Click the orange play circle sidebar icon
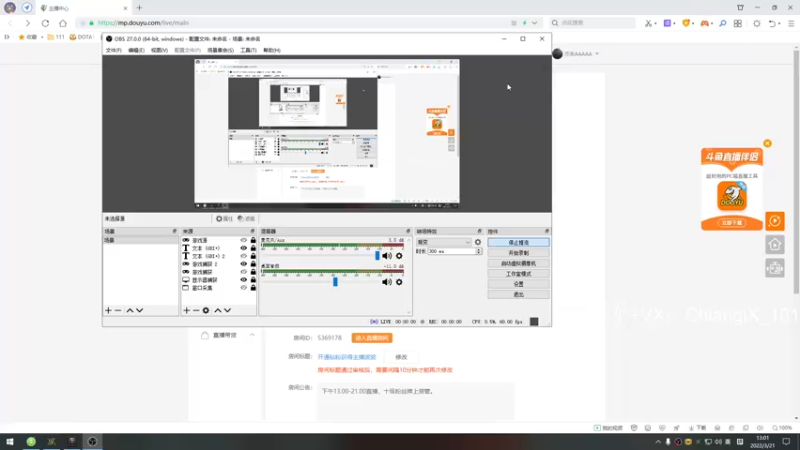The image size is (800, 450). pos(774,221)
